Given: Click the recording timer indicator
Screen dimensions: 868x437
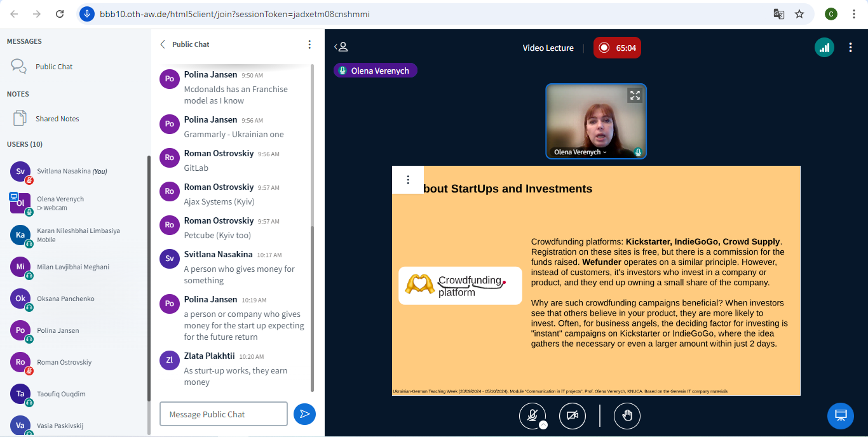Looking at the screenshot, I should (617, 48).
